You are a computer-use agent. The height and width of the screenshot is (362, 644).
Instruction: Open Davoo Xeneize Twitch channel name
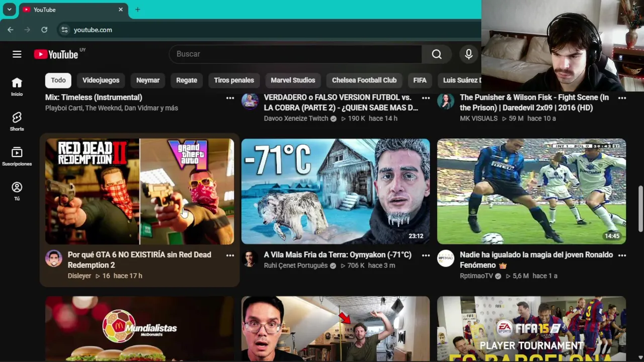pos(296,119)
